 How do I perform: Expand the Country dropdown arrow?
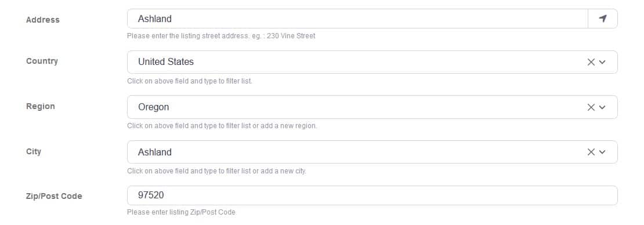pyautogui.click(x=603, y=62)
